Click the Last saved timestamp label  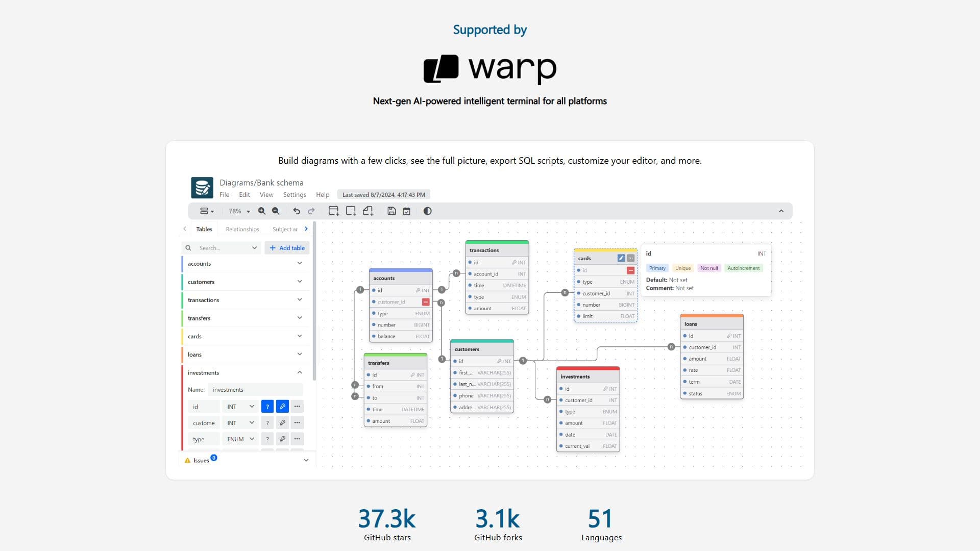tap(384, 195)
